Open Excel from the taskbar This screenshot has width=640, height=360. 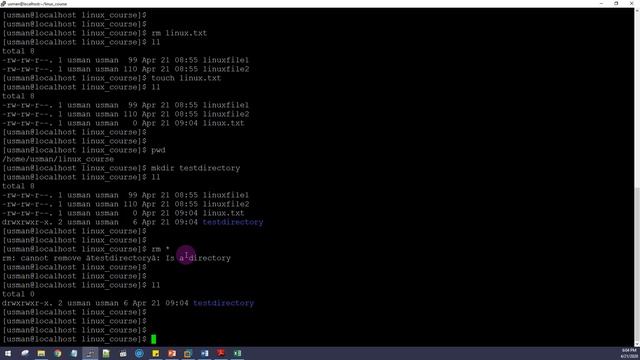[237, 353]
